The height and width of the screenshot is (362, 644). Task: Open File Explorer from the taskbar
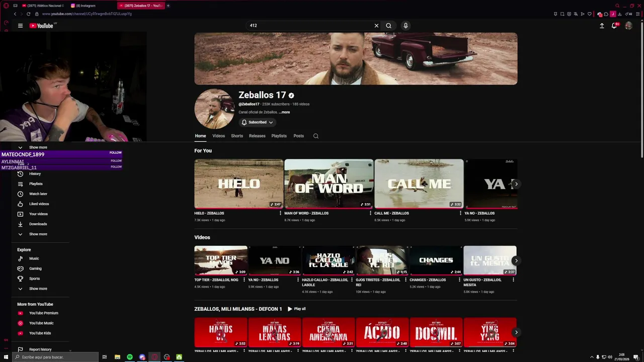[x=117, y=357]
